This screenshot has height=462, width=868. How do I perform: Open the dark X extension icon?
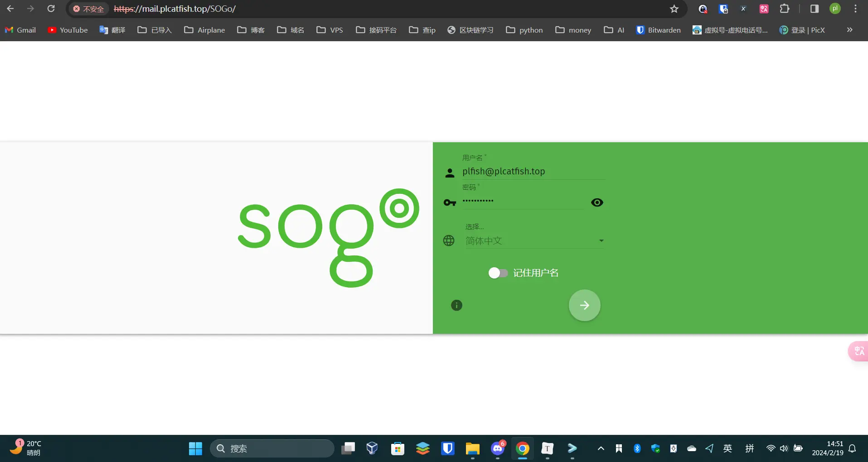pyautogui.click(x=743, y=9)
